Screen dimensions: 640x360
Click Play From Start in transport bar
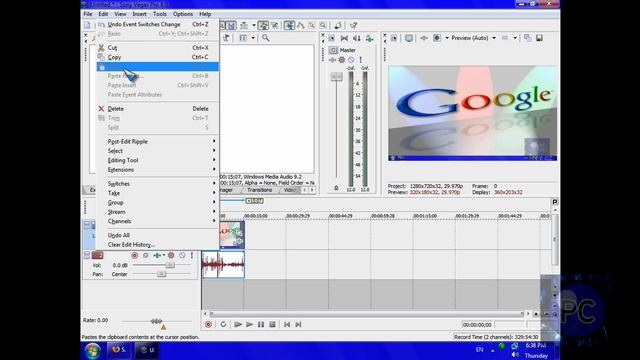coord(238,324)
